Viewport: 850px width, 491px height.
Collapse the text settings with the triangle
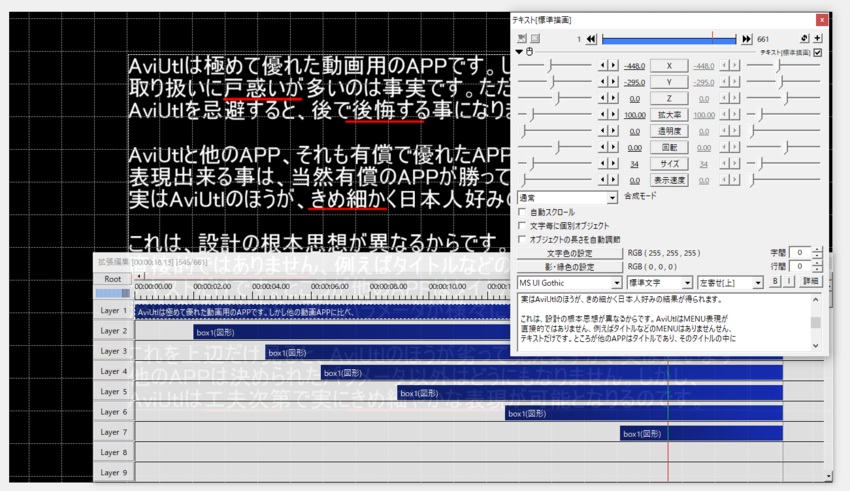pos(519,52)
